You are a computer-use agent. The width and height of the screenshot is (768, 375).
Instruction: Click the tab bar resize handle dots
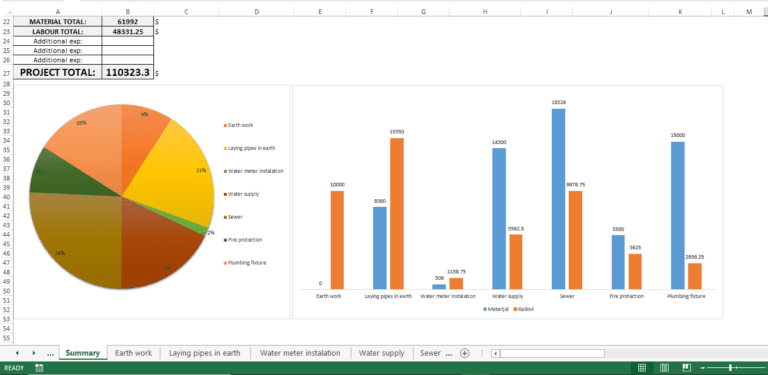pyautogui.click(x=482, y=353)
